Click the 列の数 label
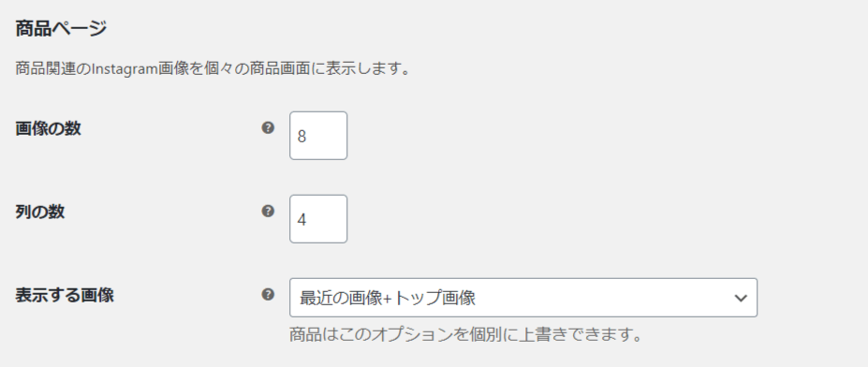Viewport: 868px width, 367px height. point(40,212)
